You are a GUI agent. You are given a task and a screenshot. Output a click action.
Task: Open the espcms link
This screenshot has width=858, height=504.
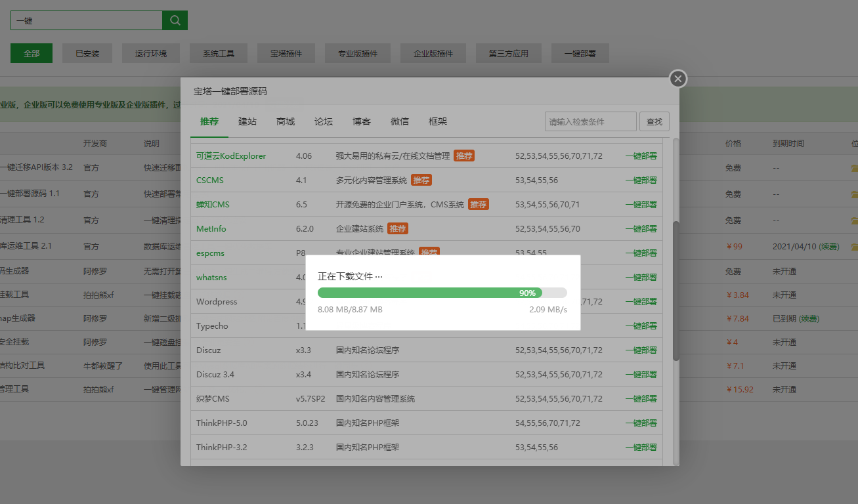point(211,253)
